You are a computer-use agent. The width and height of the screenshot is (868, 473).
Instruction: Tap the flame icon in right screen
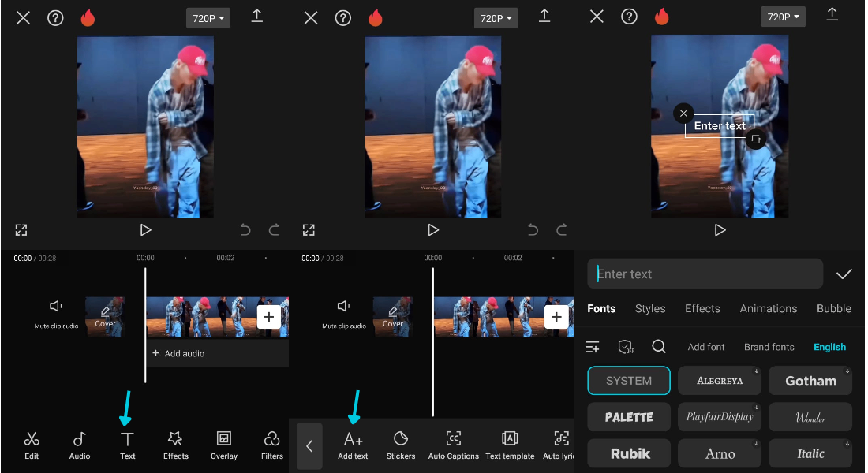click(661, 17)
